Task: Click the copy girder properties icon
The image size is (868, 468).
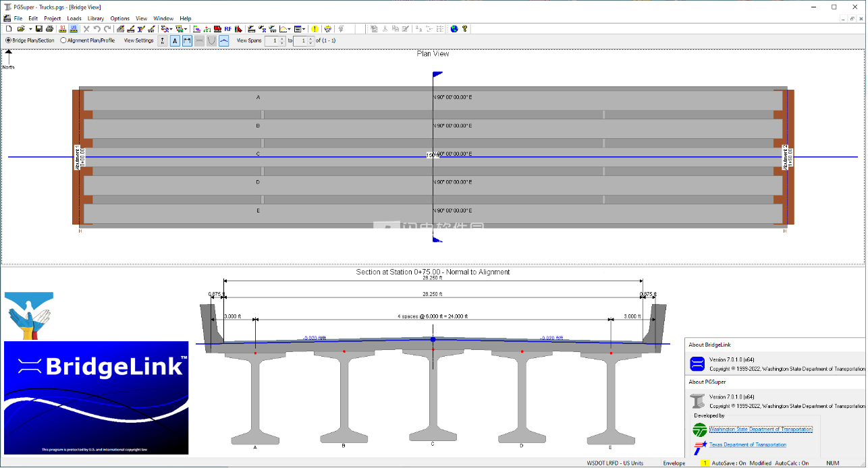Action: (x=164, y=29)
